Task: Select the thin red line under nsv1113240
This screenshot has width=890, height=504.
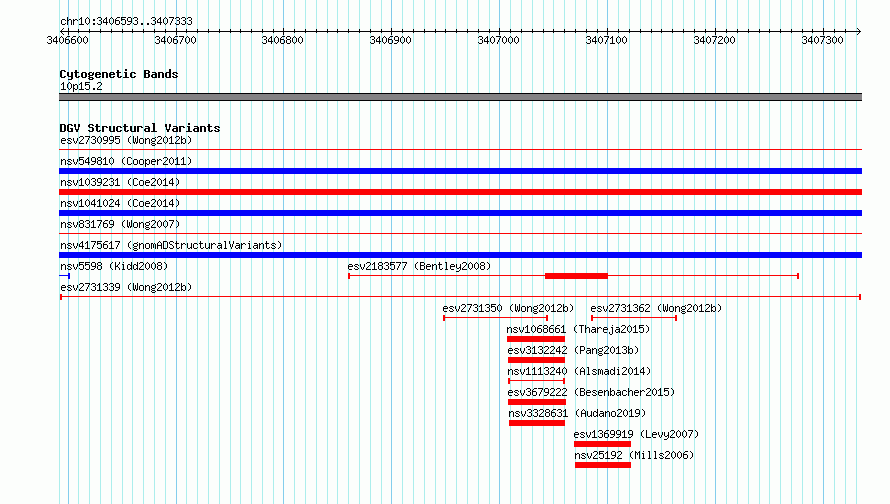Action: coord(536,381)
